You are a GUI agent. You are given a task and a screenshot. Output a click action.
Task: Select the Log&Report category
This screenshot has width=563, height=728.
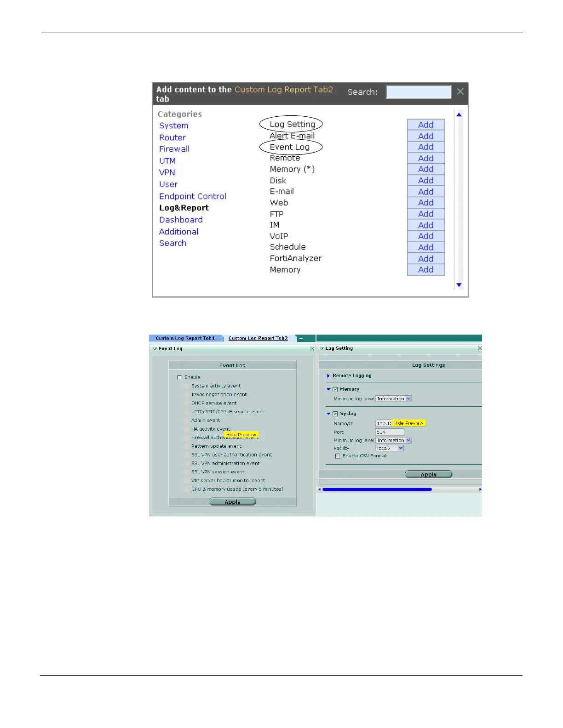[184, 208]
